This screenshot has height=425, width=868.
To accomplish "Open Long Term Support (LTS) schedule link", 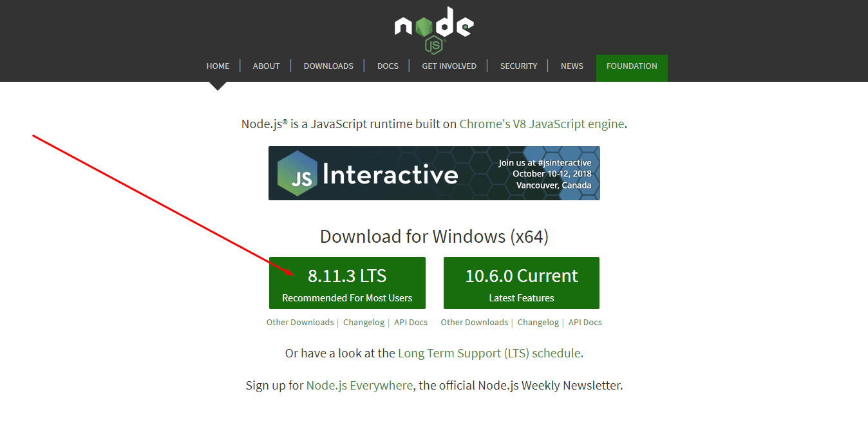I will (x=489, y=353).
